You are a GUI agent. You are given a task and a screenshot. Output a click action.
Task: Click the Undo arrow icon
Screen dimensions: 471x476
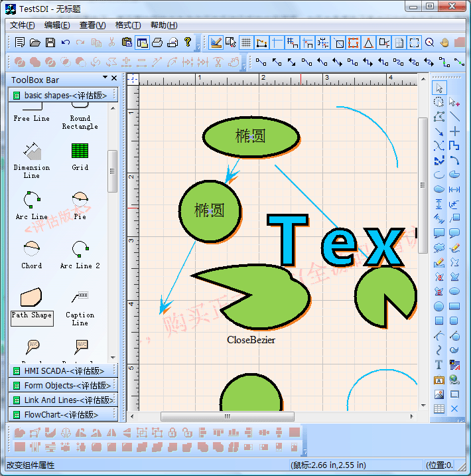click(x=66, y=42)
